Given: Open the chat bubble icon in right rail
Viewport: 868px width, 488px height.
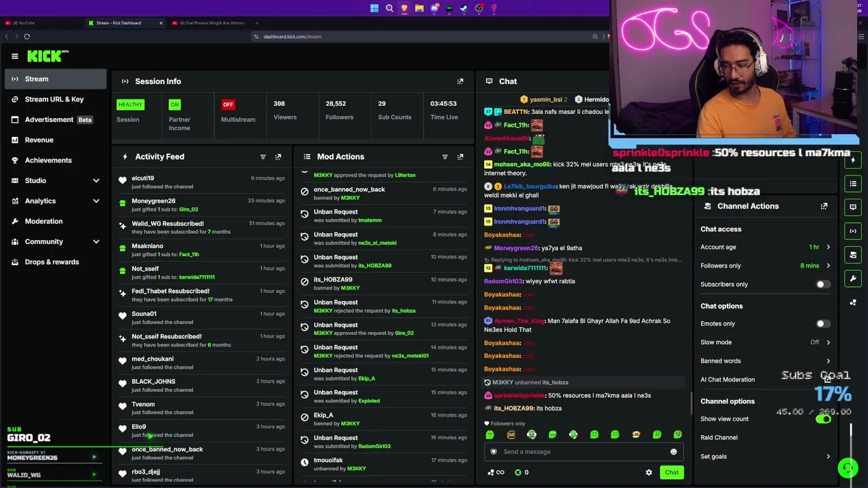Looking at the screenshot, I should 853,207.
